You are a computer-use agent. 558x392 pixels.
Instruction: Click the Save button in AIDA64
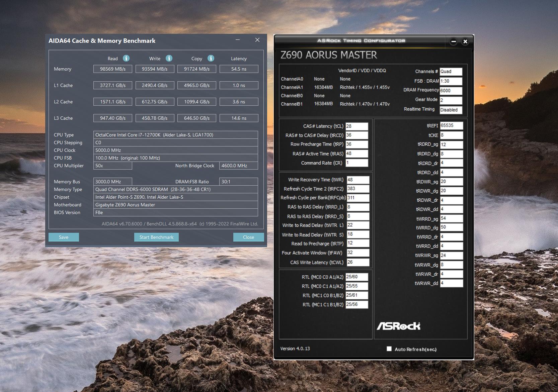point(64,237)
